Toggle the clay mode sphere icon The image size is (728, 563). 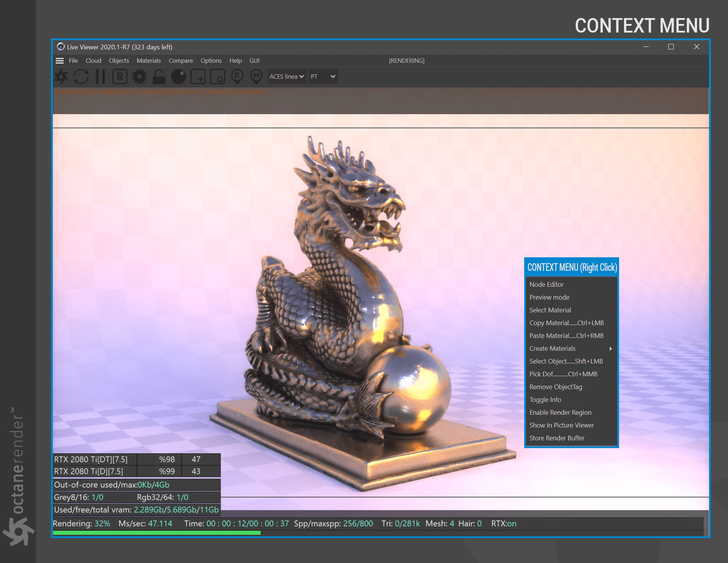pos(178,77)
